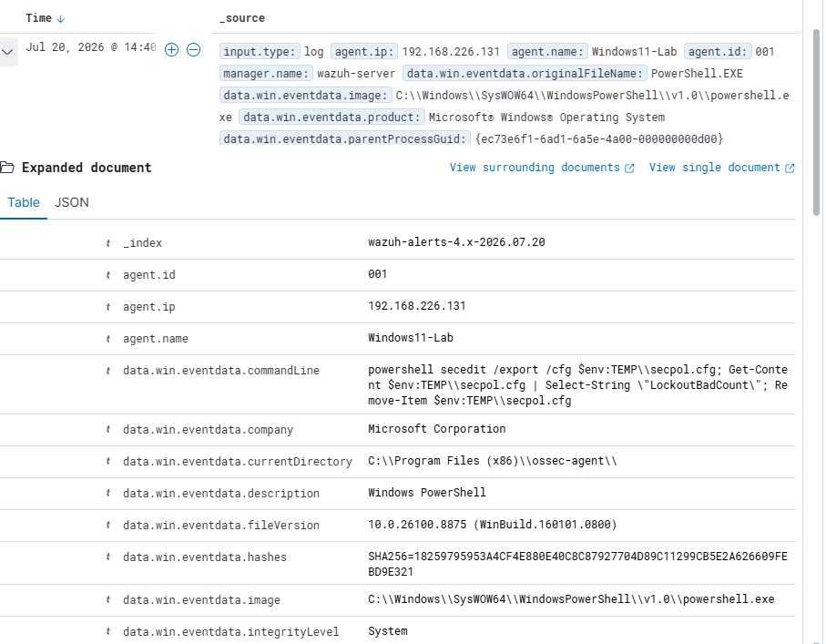Click the input.type badge in _source
The height and width of the screenshot is (644, 826).
[x=260, y=52]
